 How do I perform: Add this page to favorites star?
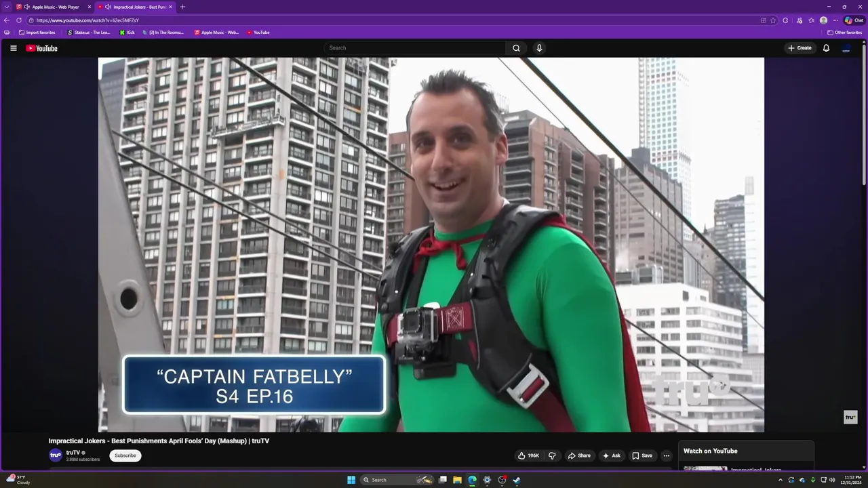pyautogui.click(x=773, y=20)
